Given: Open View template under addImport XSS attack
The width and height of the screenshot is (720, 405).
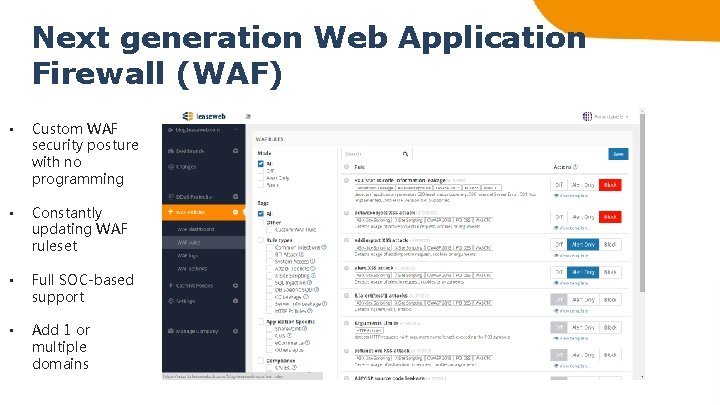Looking at the screenshot, I should click(x=571, y=256).
